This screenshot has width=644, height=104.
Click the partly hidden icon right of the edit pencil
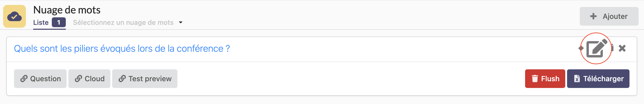tap(612, 48)
